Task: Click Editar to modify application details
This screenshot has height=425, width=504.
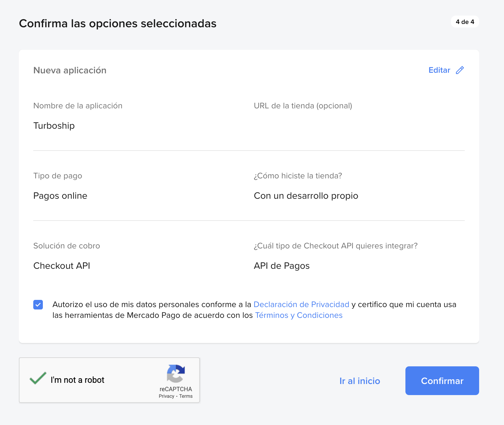Action: click(x=439, y=70)
